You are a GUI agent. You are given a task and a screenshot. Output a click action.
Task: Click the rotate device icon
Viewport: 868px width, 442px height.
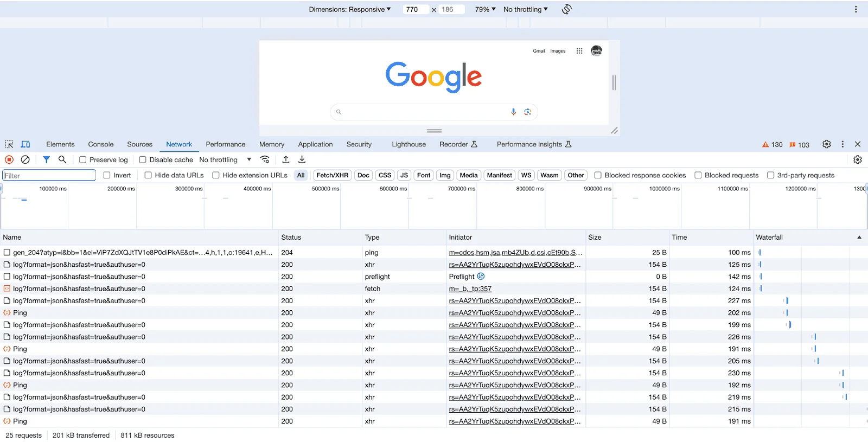coord(566,9)
